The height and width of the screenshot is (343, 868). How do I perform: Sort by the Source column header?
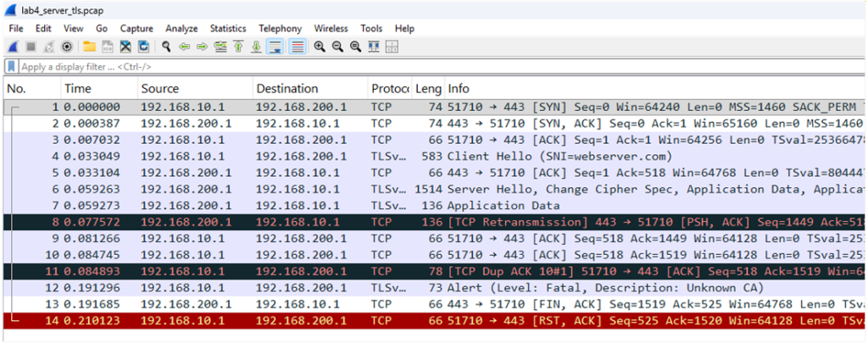coord(160,89)
